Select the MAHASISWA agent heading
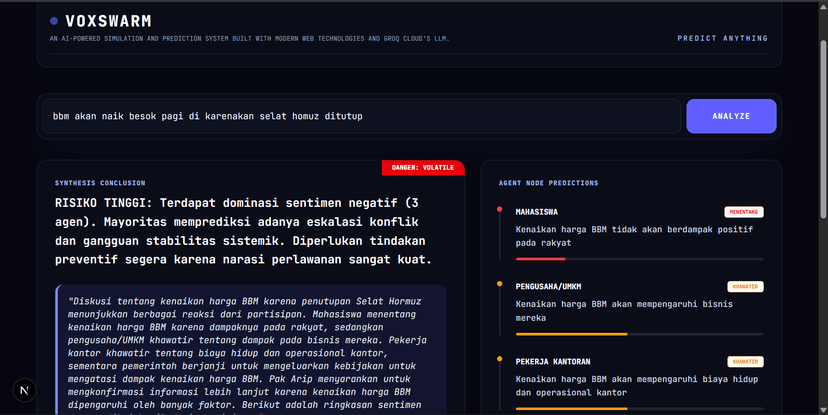 pyautogui.click(x=537, y=212)
